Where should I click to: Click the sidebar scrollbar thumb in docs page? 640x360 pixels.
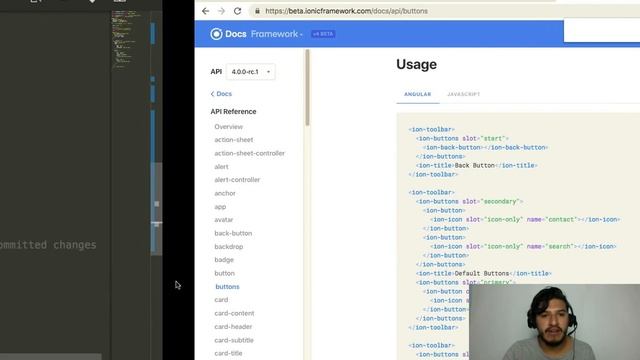click(307, 88)
